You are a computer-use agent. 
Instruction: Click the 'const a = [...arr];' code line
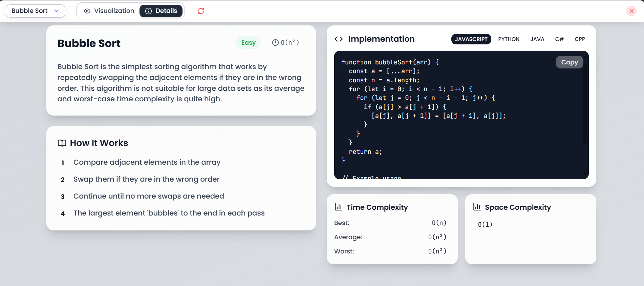pos(384,71)
